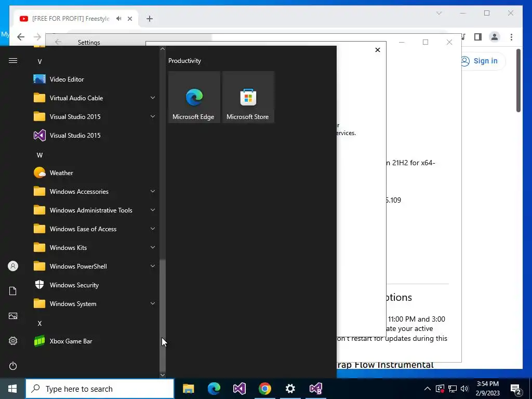Expand the Windows System folder
This screenshot has width=532, height=399.
(95, 303)
